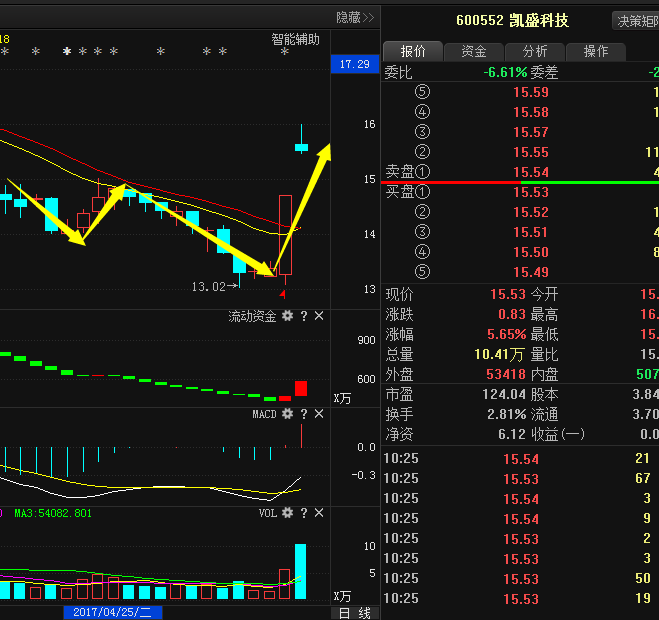Click the tall cyan volume bar
Image resolution: width=659 pixels, height=620 pixels.
301,571
